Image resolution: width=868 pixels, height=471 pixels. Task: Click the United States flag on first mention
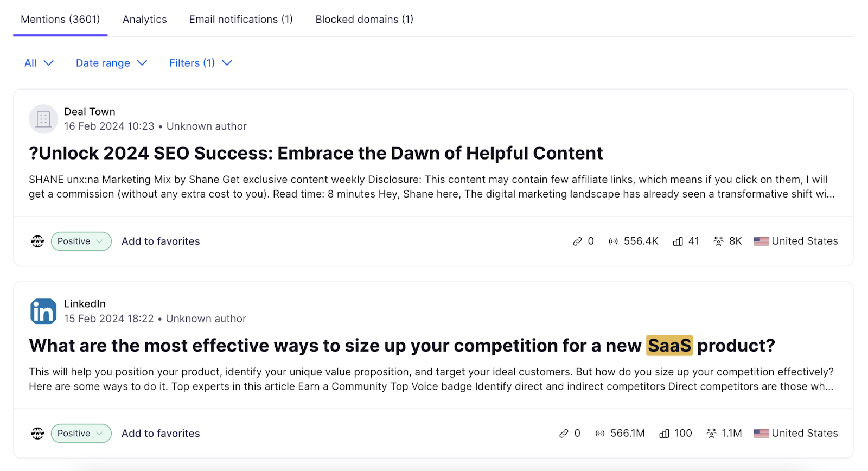[x=761, y=241]
